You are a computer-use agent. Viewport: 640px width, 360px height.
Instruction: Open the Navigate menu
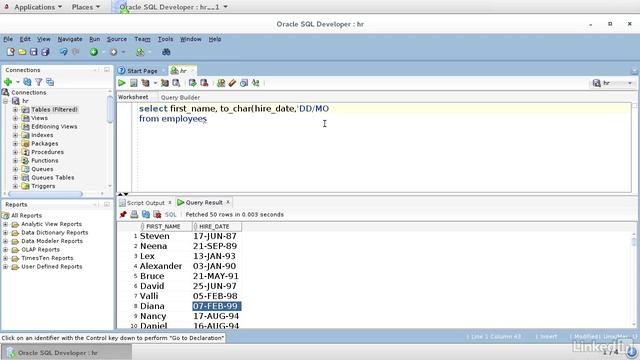pyautogui.click(x=70, y=39)
